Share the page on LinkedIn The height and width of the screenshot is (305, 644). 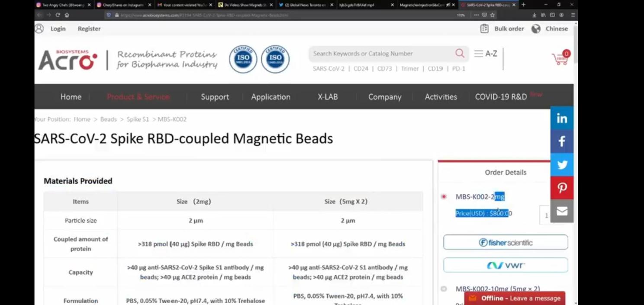562,119
